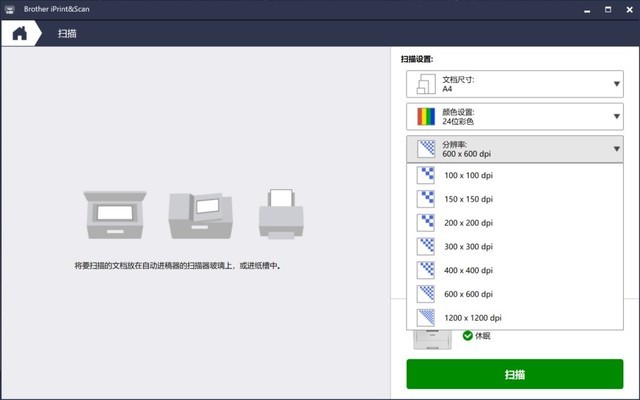This screenshot has height=400, width=640.
Task: Choose 150 x 150 dpi resolution
Action: 515,199
